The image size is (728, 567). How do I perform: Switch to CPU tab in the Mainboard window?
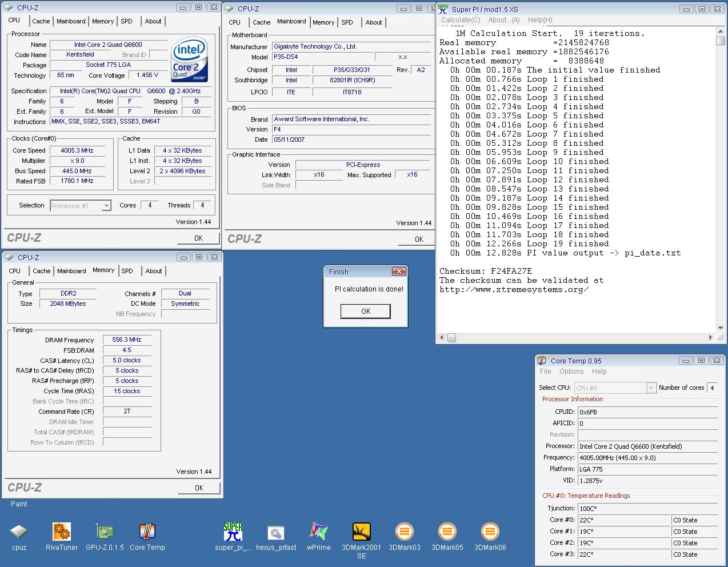point(235,22)
